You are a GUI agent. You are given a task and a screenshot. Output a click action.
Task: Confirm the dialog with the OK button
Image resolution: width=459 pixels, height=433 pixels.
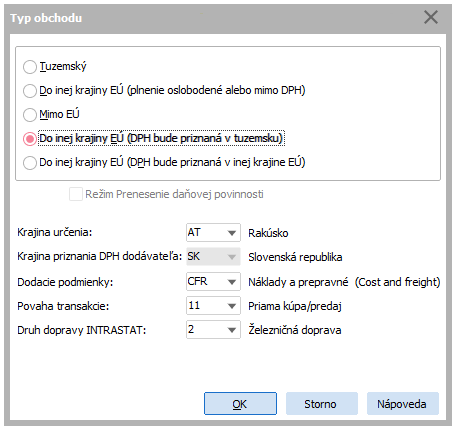click(x=240, y=404)
